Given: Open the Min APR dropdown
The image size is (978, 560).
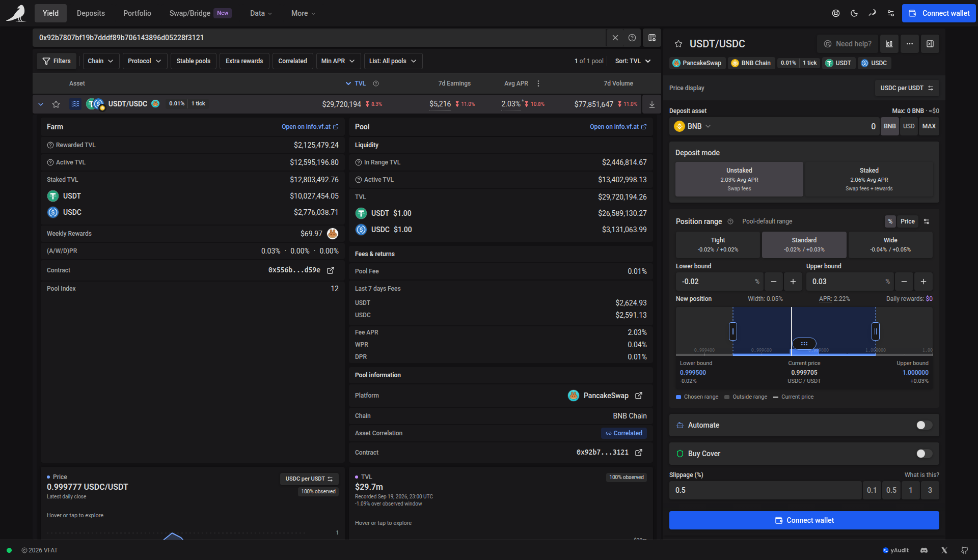Looking at the screenshot, I should [338, 61].
